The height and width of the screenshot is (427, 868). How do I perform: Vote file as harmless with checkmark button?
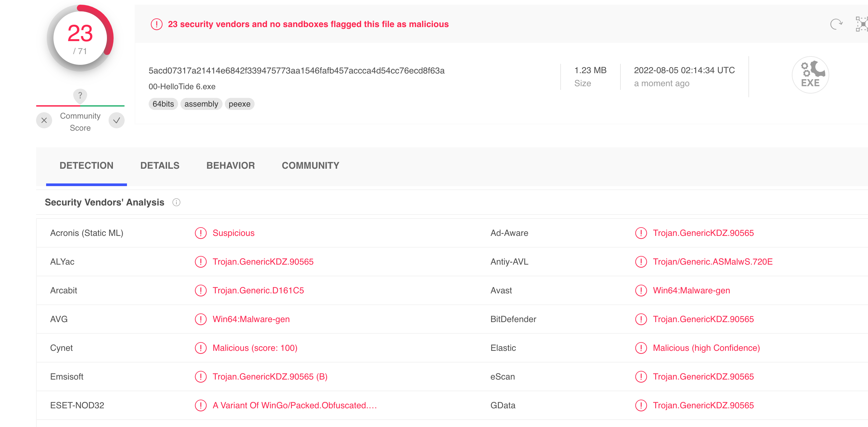117,120
